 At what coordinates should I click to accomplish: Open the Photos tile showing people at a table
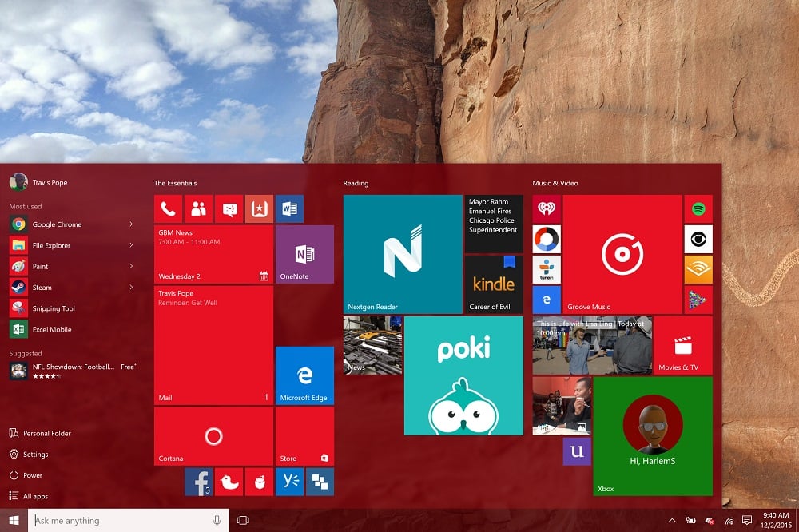coord(562,406)
